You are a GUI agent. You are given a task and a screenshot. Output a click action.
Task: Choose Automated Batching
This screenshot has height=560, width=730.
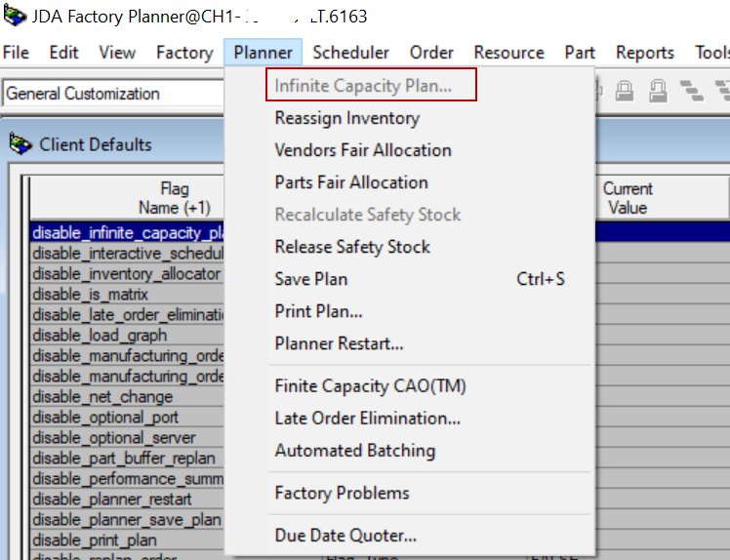pyautogui.click(x=354, y=451)
